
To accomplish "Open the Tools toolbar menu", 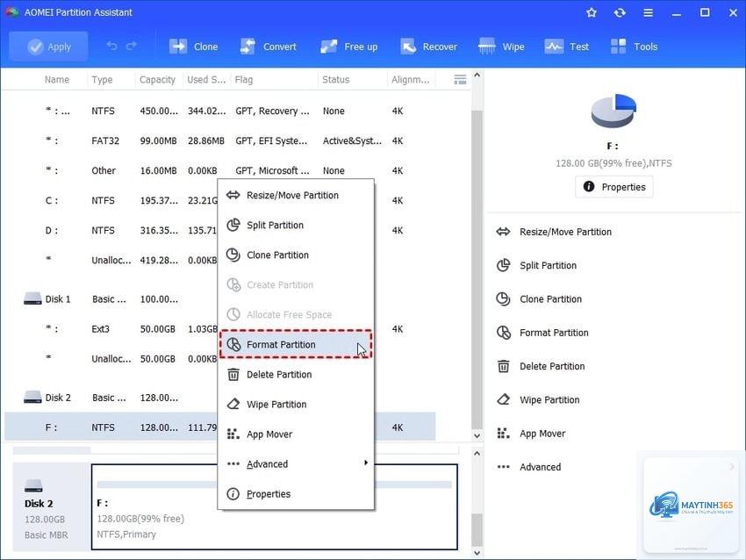I will point(634,47).
